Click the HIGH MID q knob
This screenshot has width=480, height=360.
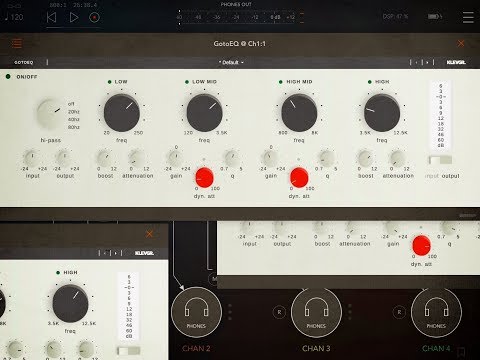pyautogui.click(x=327, y=157)
